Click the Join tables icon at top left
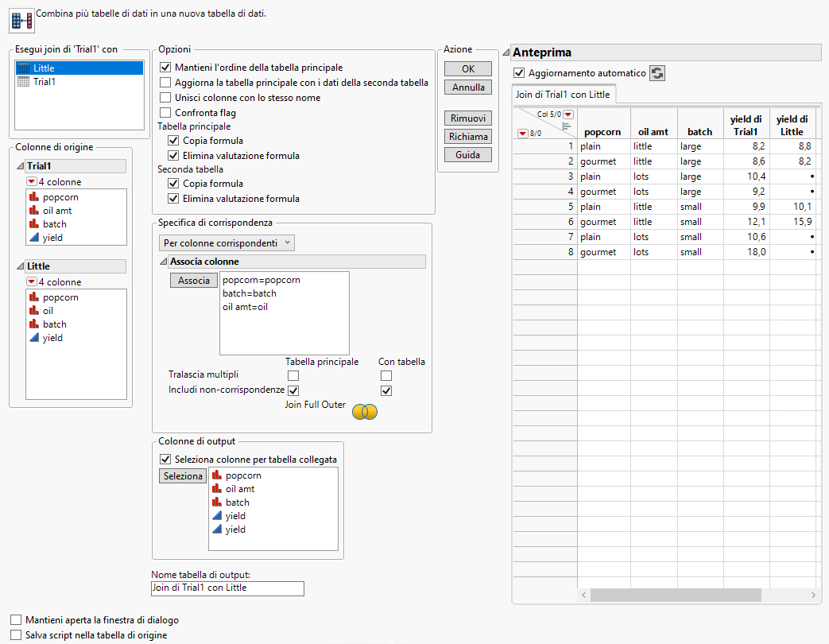The width and height of the screenshot is (829, 644). point(22,20)
